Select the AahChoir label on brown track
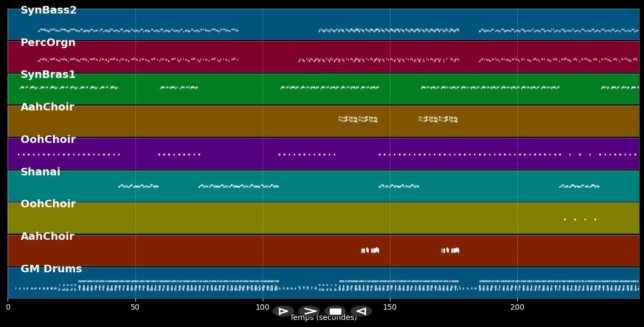This screenshot has width=644, height=327. tap(47, 107)
